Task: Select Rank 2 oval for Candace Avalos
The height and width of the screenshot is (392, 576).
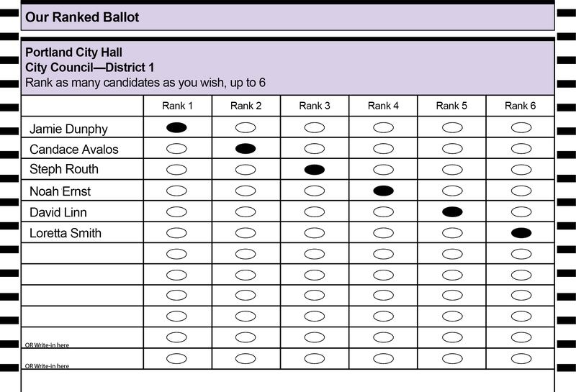Action: point(246,149)
